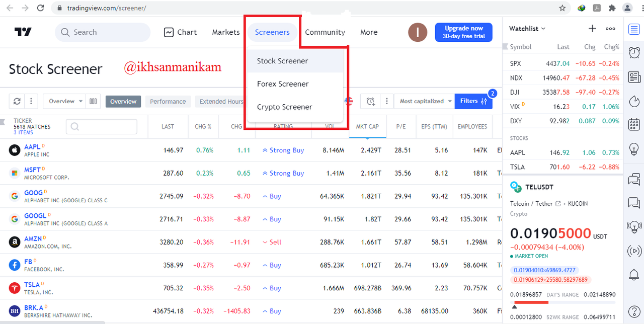Open the three-dot menu beside alert icon
The width and height of the screenshot is (644, 324).
click(386, 101)
